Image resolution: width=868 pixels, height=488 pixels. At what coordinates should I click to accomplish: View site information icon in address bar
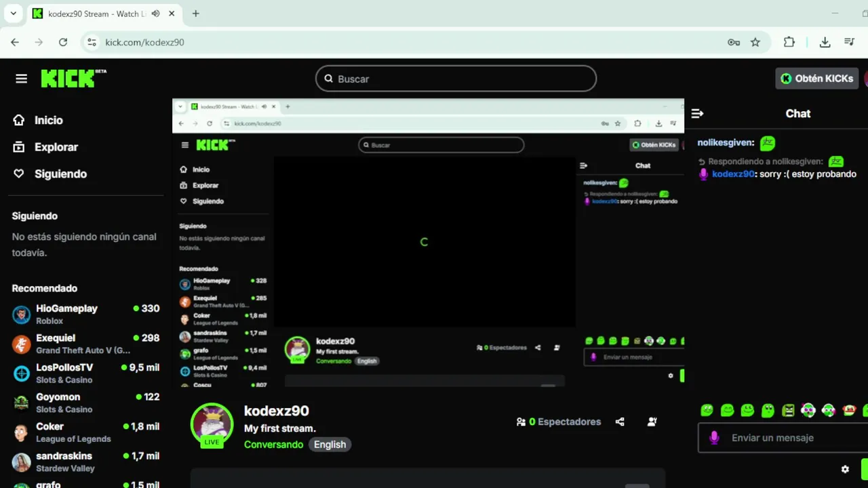tap(92, 42)
